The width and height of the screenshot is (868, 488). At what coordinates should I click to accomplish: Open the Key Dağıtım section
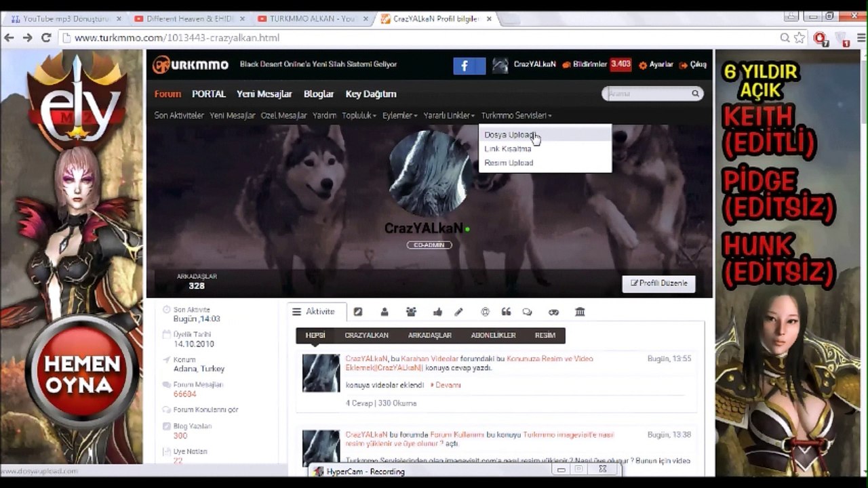tap(371, 94)
